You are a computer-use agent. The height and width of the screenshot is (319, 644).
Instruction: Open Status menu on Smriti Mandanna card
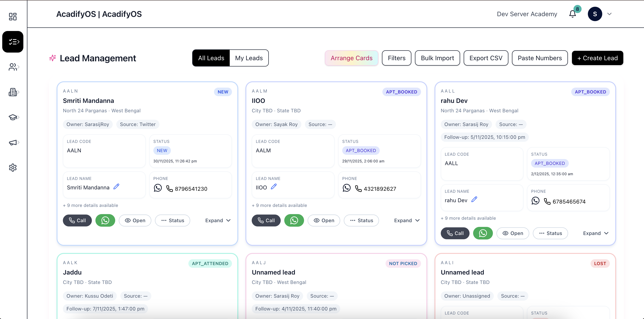coord(172,220)
